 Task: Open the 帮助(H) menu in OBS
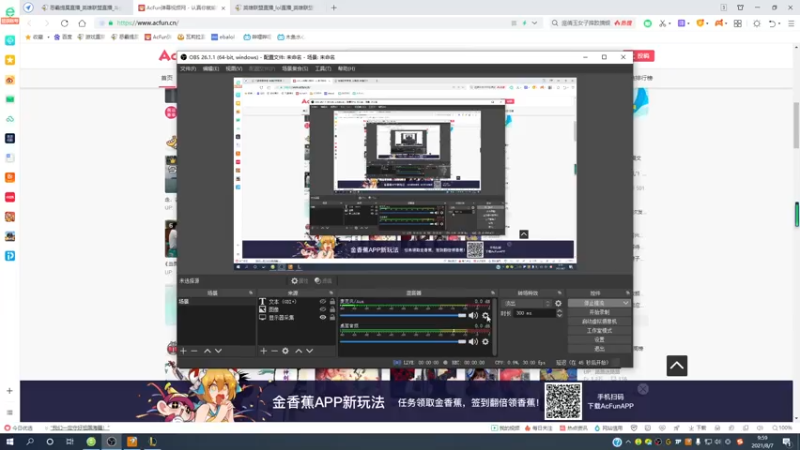[346, 68]
